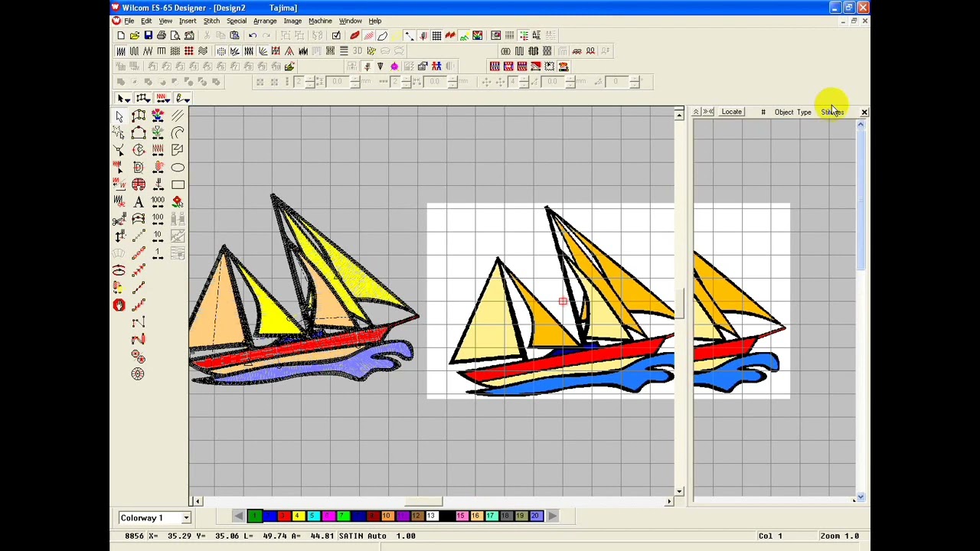Click the red flower motif tool
Viewport: 980px width, 551px height.
click(x=178, y=202)
